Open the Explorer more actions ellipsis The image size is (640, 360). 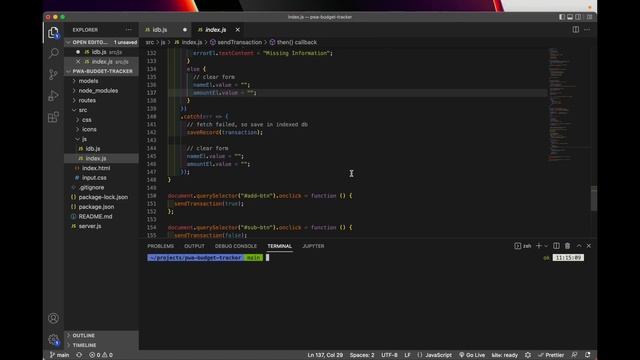pos(129,30)
